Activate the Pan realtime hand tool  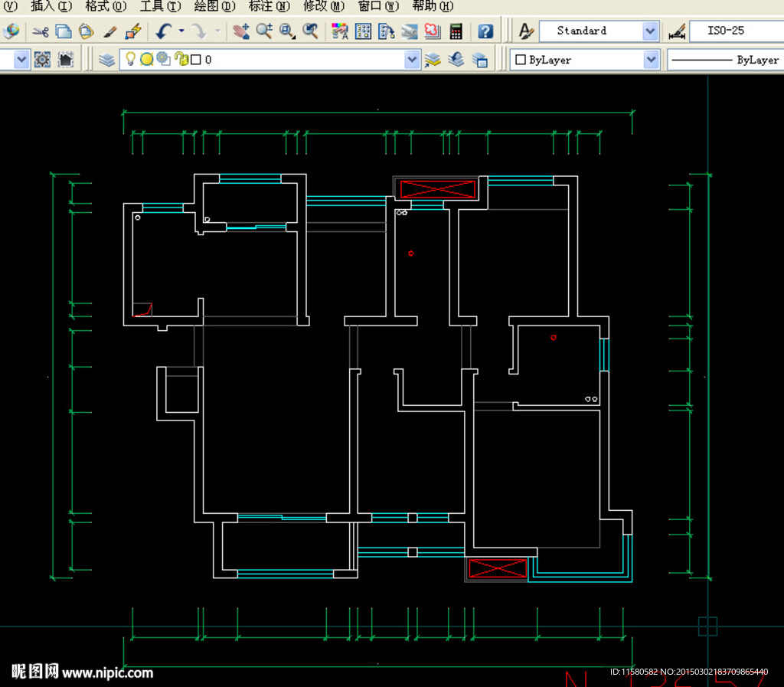click(241, 31)
